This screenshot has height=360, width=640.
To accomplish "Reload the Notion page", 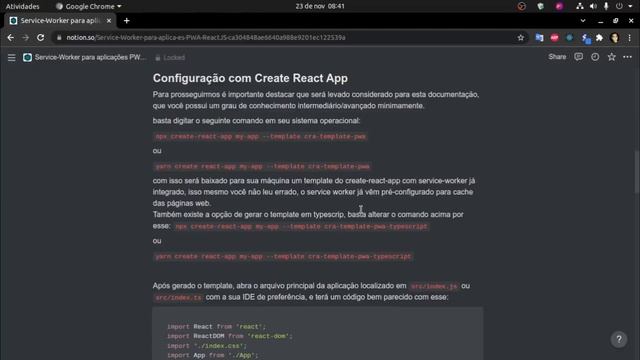I will [40, 38].
